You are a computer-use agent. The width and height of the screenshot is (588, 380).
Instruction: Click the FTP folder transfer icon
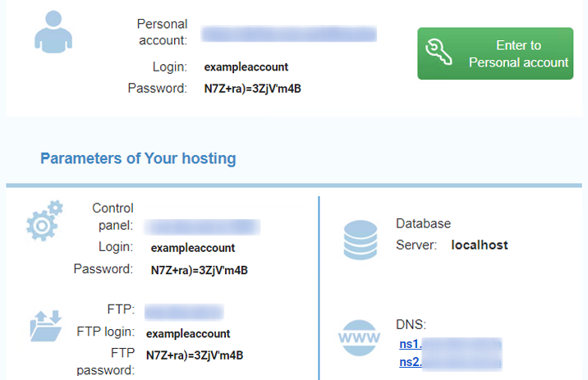point(46,326)
